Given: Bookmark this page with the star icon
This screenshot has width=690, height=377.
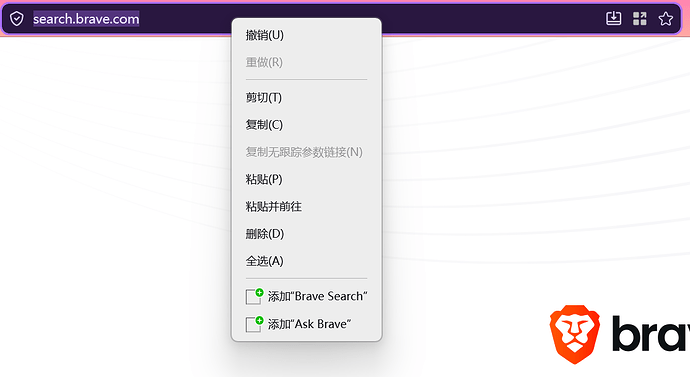Looking at the screenshot, I should coord(665,18).
